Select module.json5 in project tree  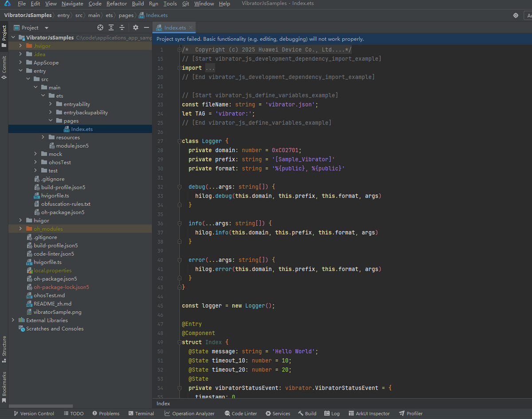(72, 146)
